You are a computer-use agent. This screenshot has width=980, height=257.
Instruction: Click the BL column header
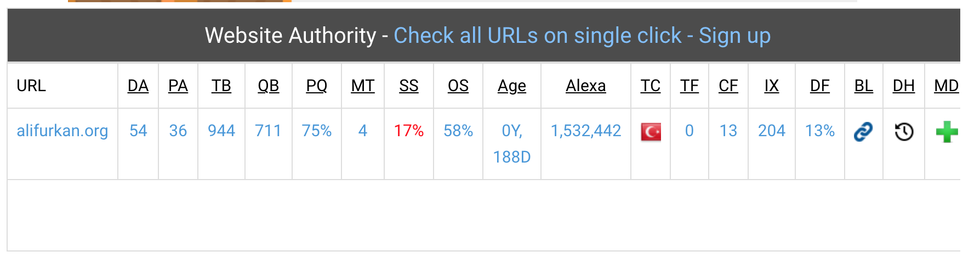coord(864,86)
